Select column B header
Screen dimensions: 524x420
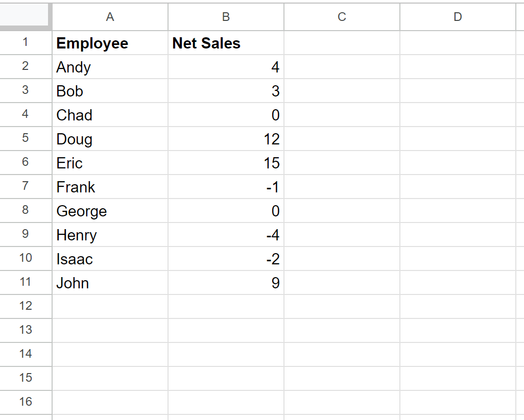(226, 17)
